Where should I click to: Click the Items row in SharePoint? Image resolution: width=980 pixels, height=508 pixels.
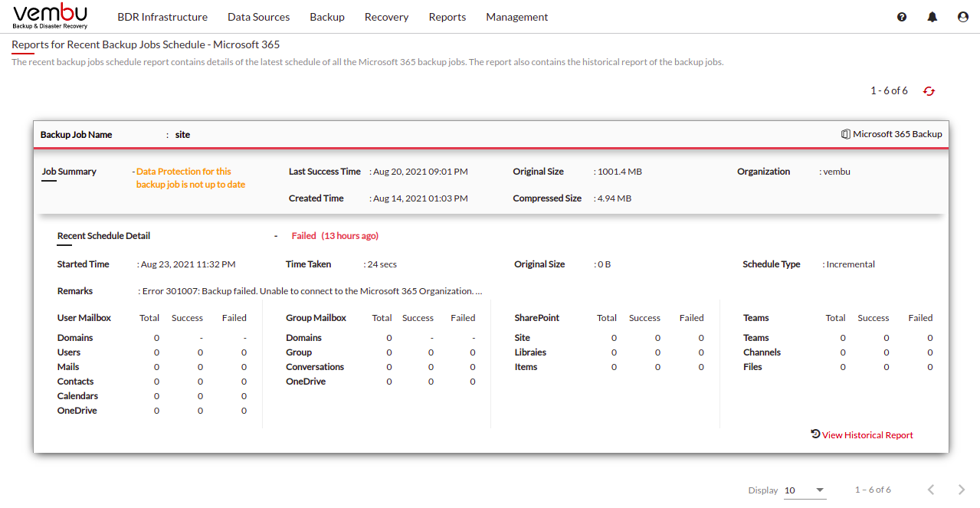(x=526, y=367)
